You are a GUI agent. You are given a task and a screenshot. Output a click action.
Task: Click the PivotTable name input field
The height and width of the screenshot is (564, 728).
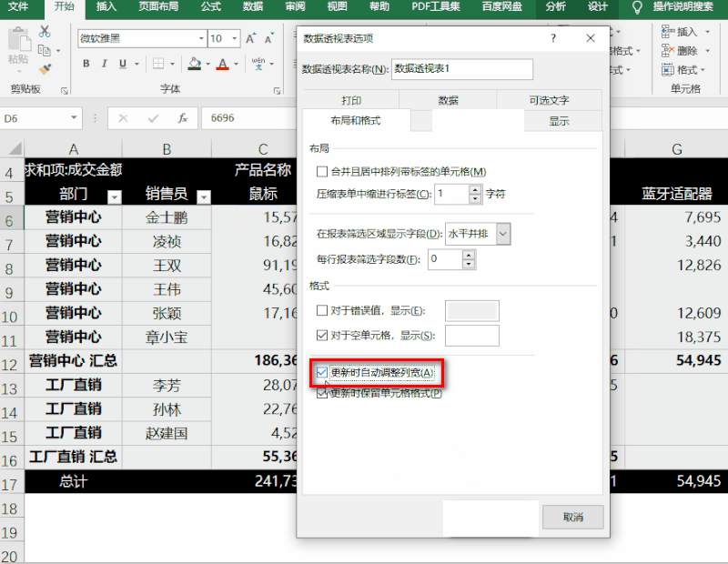[462, 69]
